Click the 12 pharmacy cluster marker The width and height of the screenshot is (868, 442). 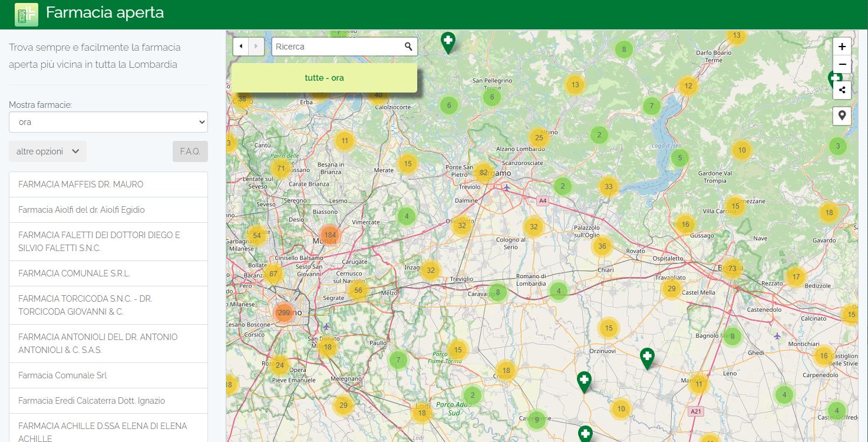pyautogui.click(x=688, y=86)
